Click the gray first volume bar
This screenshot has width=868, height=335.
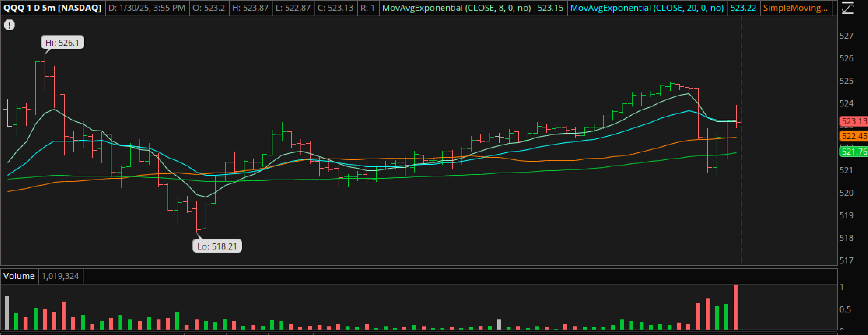pos(7,312)
